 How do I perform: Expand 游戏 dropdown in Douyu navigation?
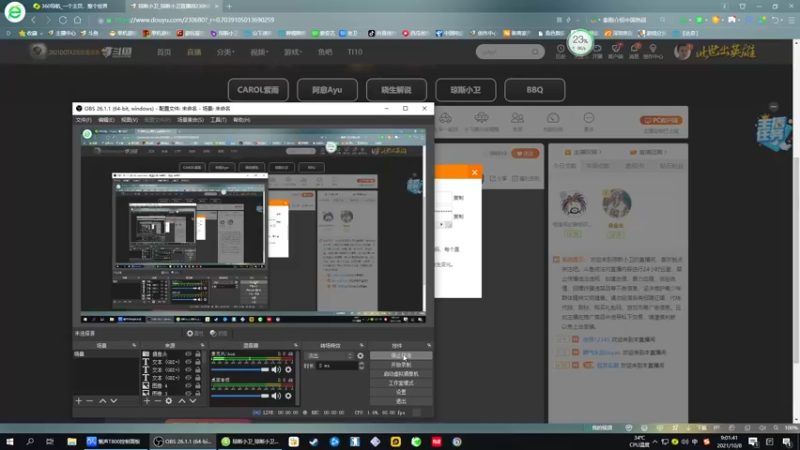pyautogui.click(x=293, y=52)
